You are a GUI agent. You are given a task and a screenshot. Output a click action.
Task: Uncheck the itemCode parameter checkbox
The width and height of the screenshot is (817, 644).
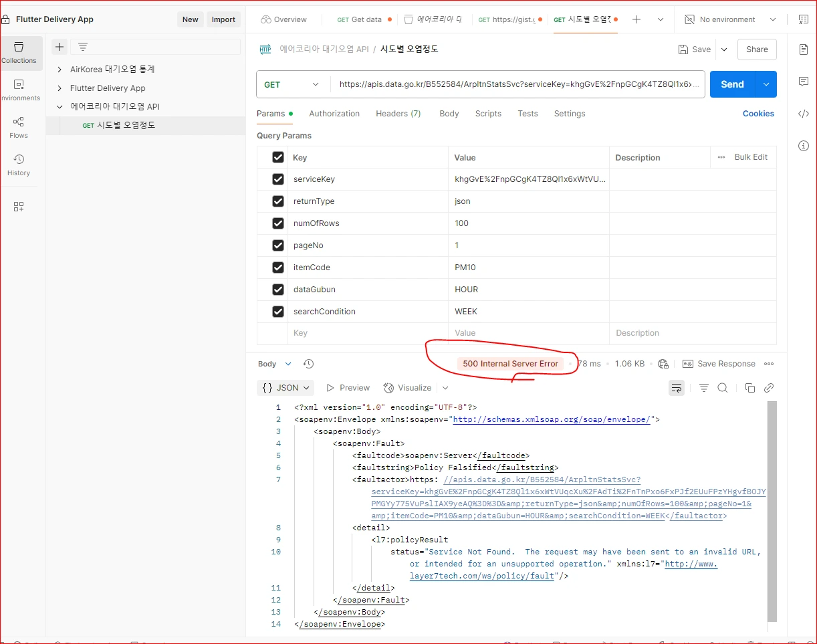pos(278,267)
